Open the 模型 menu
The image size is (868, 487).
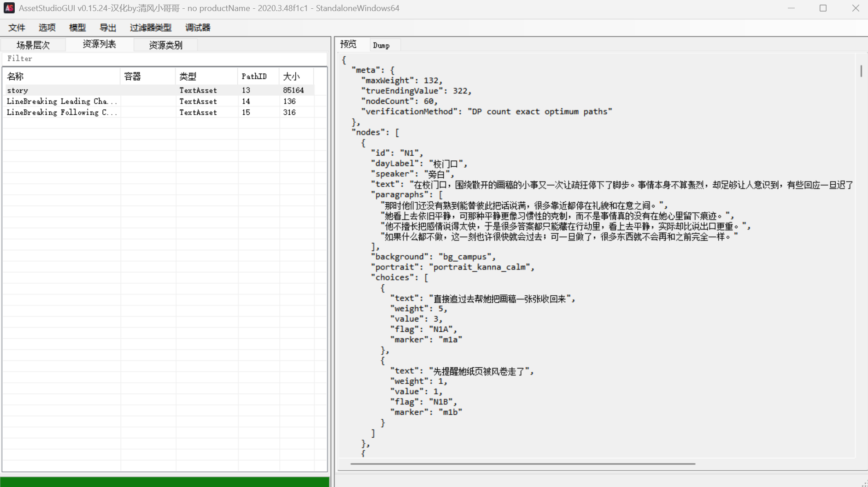[77, 28]
